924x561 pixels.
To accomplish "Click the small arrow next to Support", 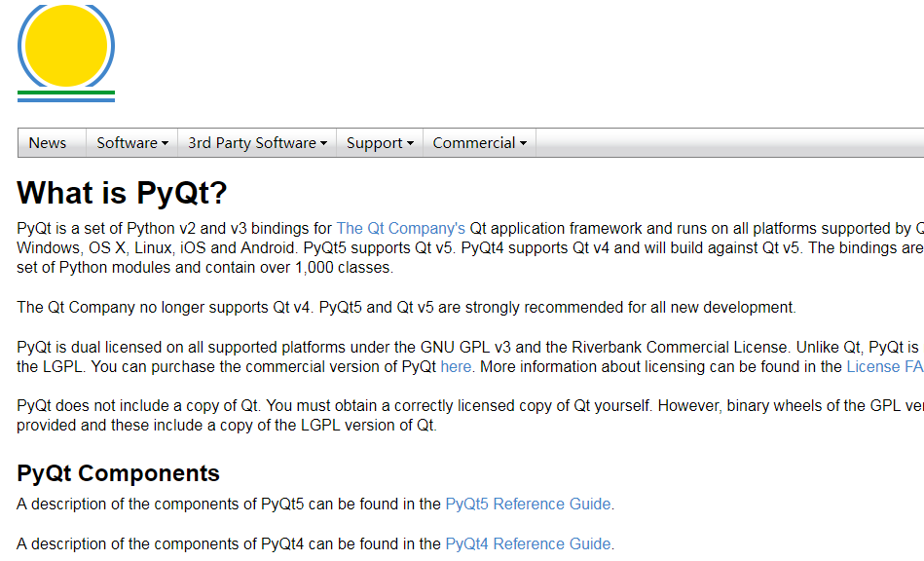I will (410, 143).
